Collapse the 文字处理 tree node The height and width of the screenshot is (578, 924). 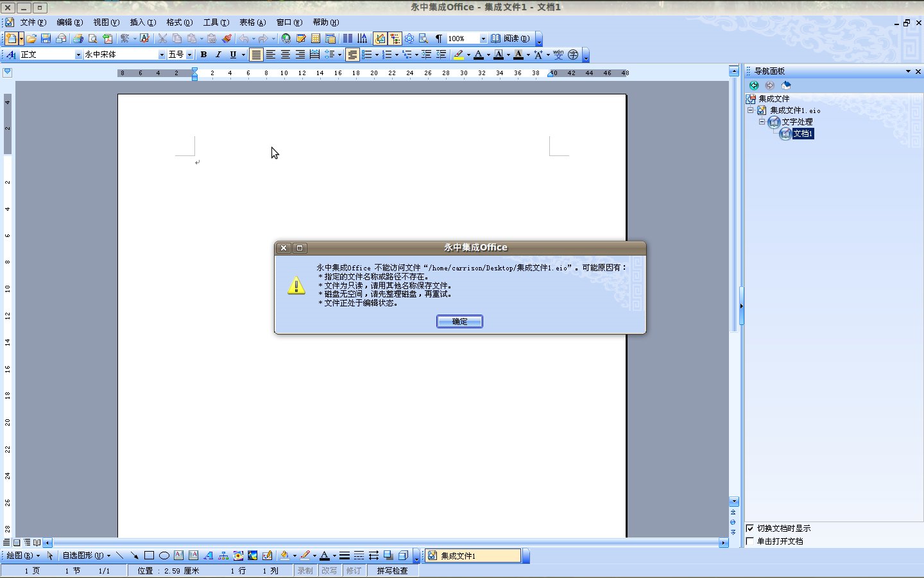click(762, 121)
